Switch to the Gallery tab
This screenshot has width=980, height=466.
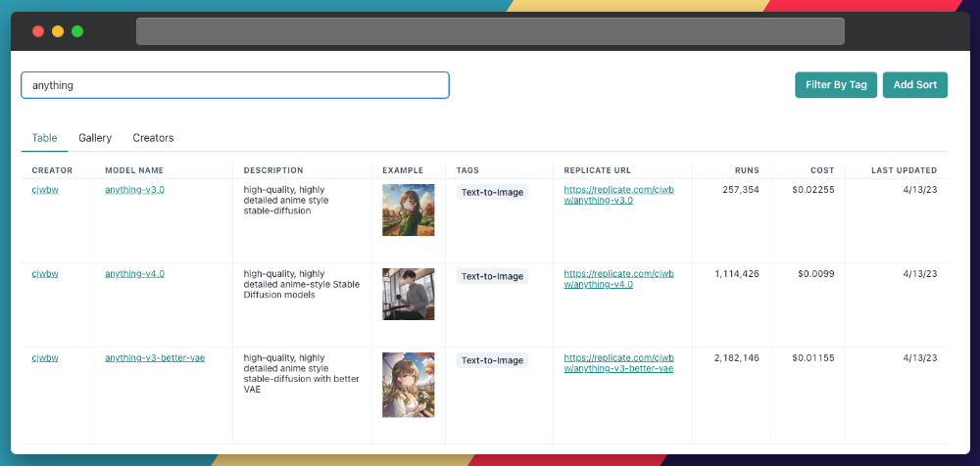point(95,138)
